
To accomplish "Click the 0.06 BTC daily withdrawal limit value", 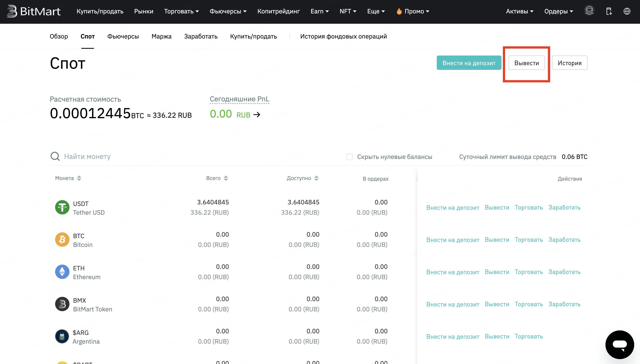I will click(x=575, y=157).
